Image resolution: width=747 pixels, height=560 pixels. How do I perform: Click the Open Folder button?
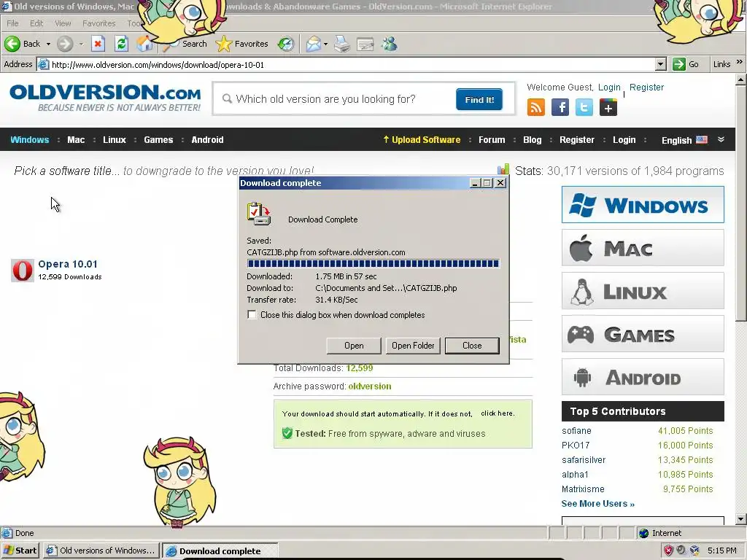coord(413,346)
